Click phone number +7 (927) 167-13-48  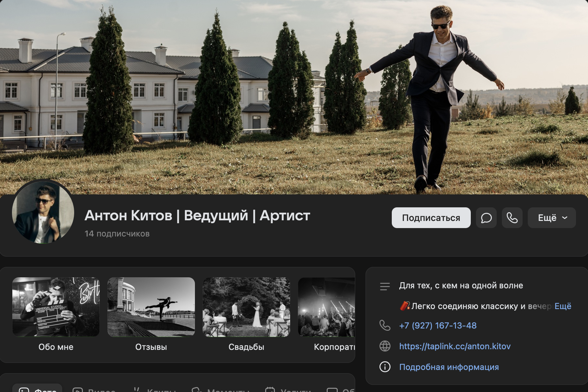point(438,325)
